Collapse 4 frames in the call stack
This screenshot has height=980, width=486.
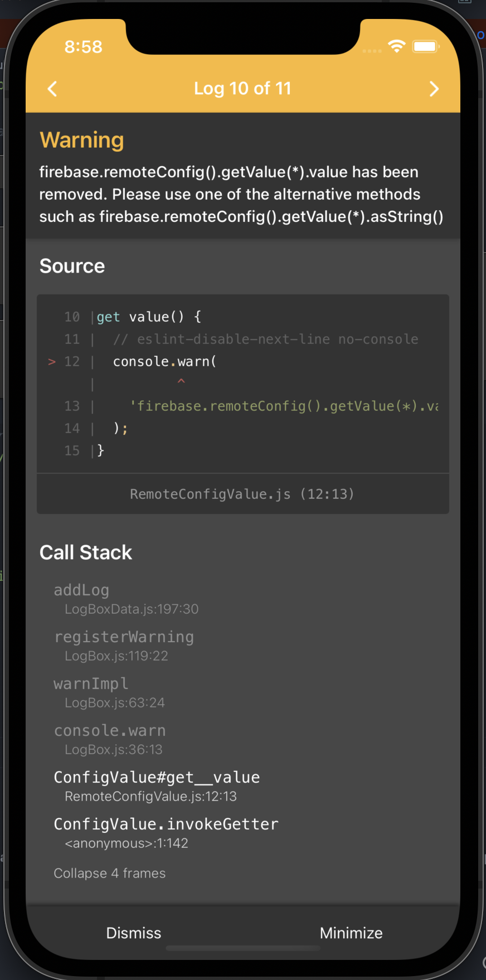coord(110,873)
